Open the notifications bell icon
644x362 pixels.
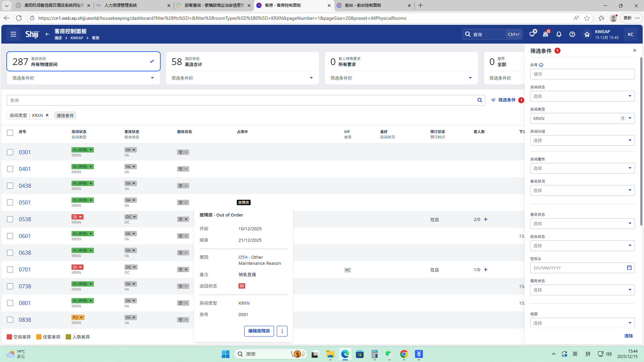tap(559, 34)
